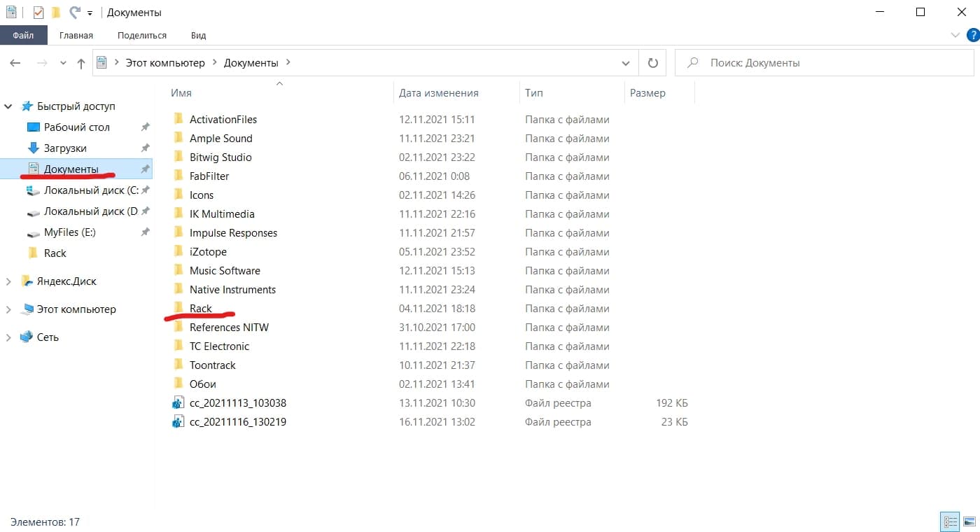Viewport: 980px width, 532px height.
Task: Click the Up one level arrow
Action: [x=81, y=63]
